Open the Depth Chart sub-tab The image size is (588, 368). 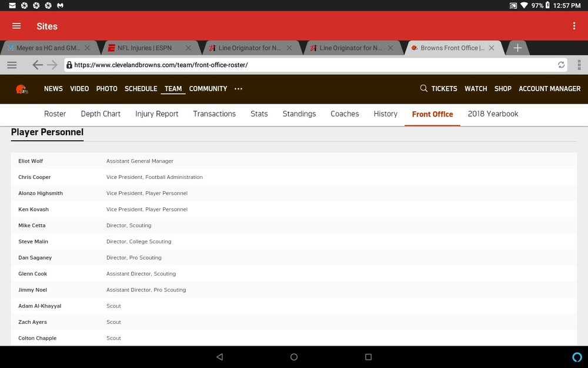coord(101,114)
